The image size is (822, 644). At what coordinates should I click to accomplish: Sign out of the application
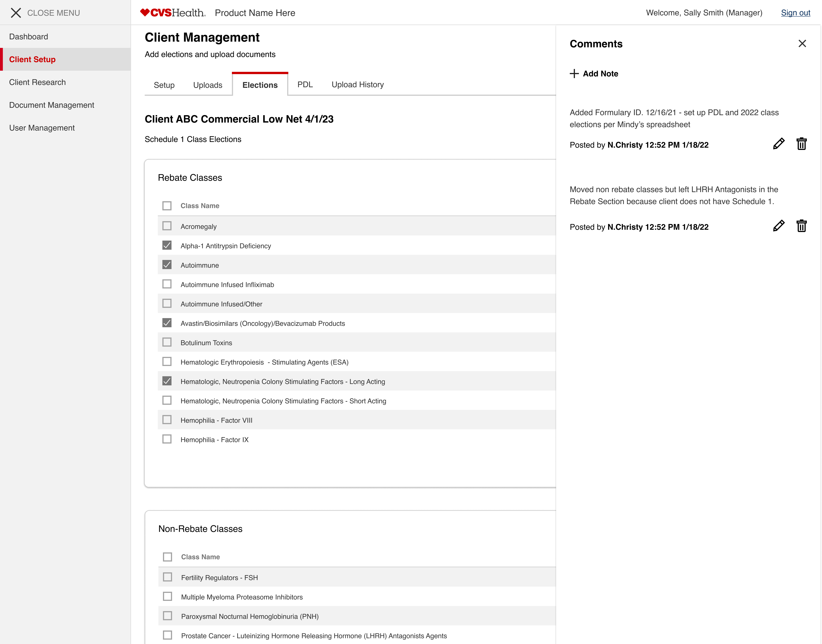795,12
